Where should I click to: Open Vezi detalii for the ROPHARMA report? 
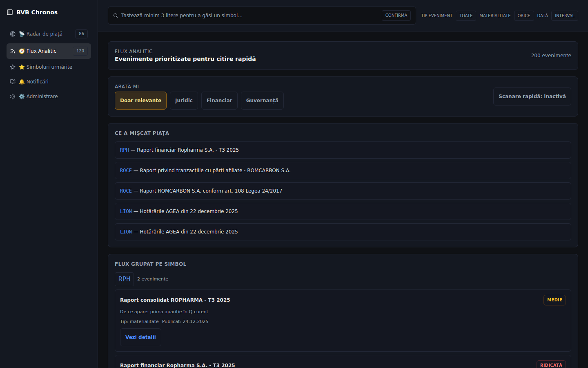point(140,337)
